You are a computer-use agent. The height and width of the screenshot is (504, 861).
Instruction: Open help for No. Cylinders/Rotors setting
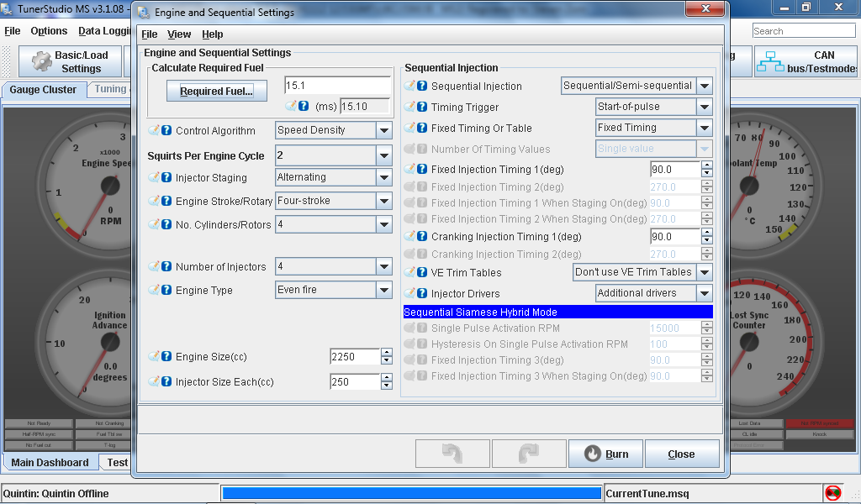166,224
